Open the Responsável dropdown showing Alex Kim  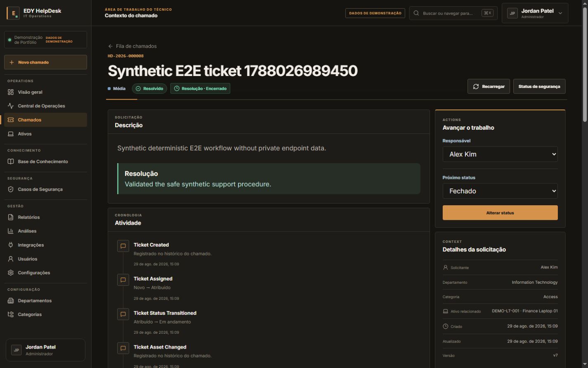click(x=500, y=154)
